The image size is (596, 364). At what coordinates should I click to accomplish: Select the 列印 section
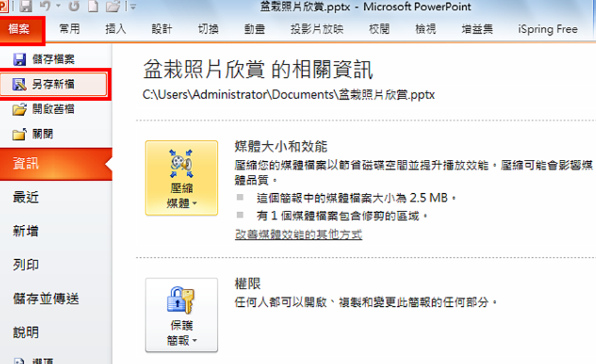[x=26, y=265]
